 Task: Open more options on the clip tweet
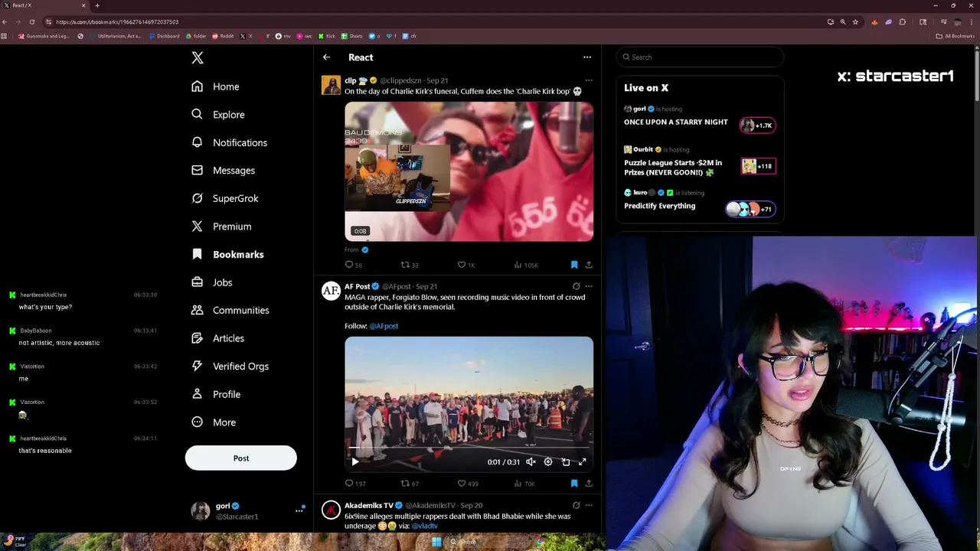[x=589, y=80]
